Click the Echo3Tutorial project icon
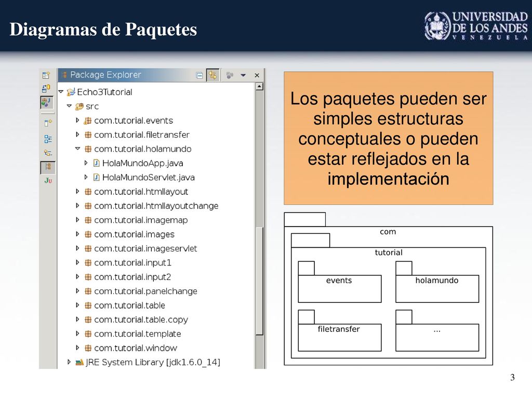 (x=71, y=92)
